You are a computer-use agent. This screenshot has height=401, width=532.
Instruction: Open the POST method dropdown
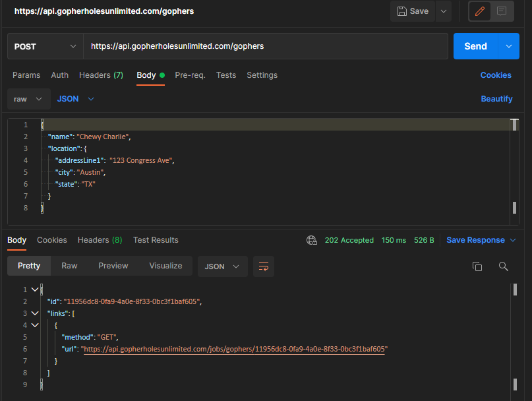pos(45,47)
